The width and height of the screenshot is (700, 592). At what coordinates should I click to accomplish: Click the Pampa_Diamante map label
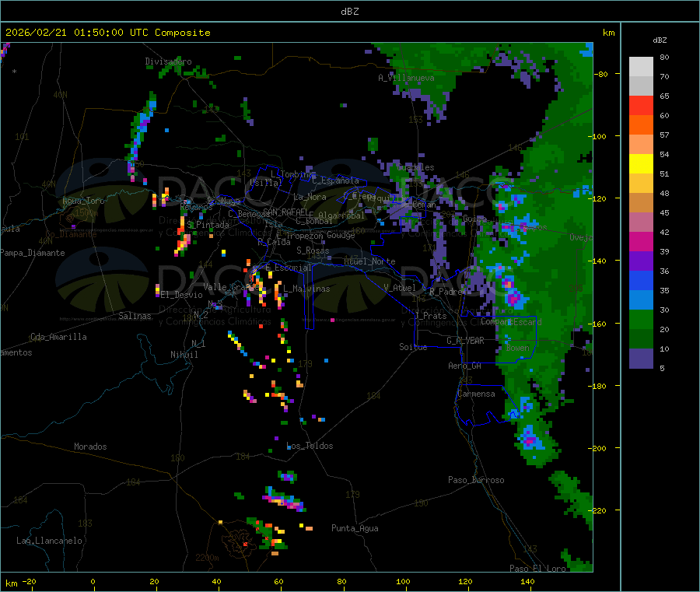coord(32,253)
